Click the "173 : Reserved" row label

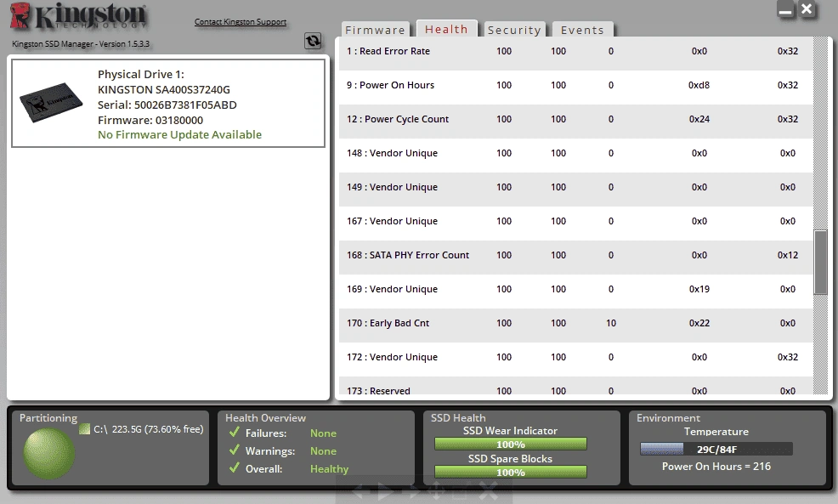click(378, 391)
